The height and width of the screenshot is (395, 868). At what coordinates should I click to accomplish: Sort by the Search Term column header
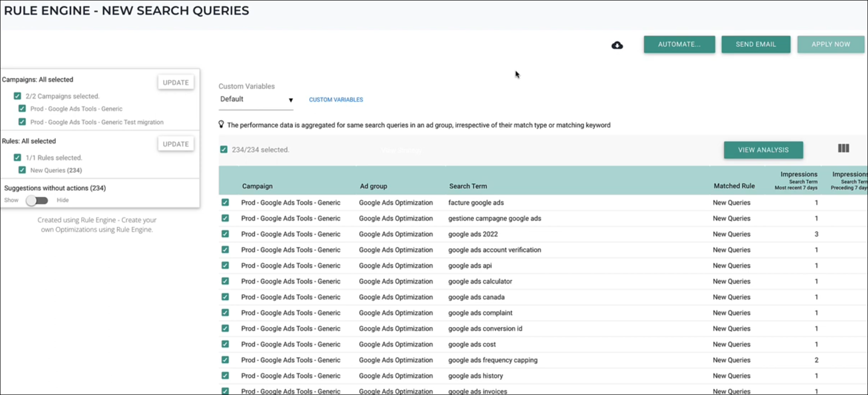click(468, 186)
